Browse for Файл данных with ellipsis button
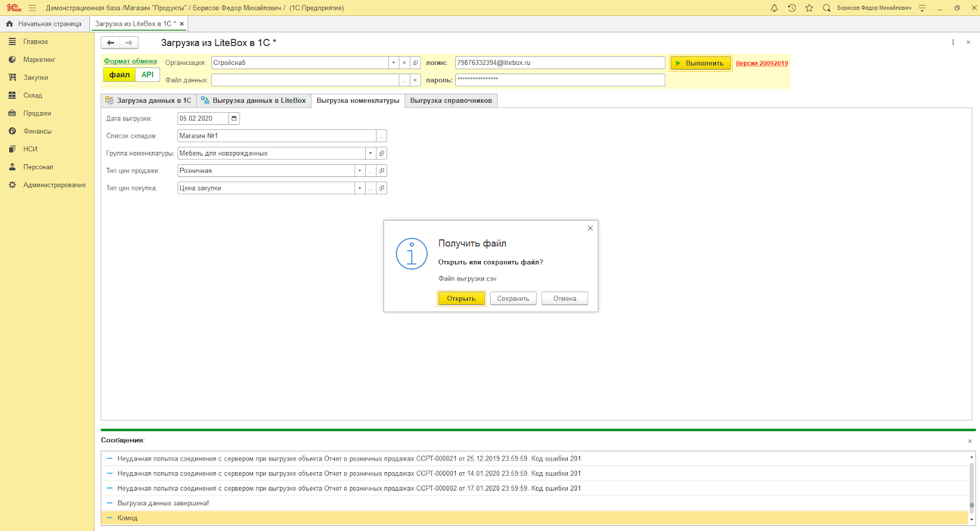Viewport: 980px width, 531px height. 404,80
